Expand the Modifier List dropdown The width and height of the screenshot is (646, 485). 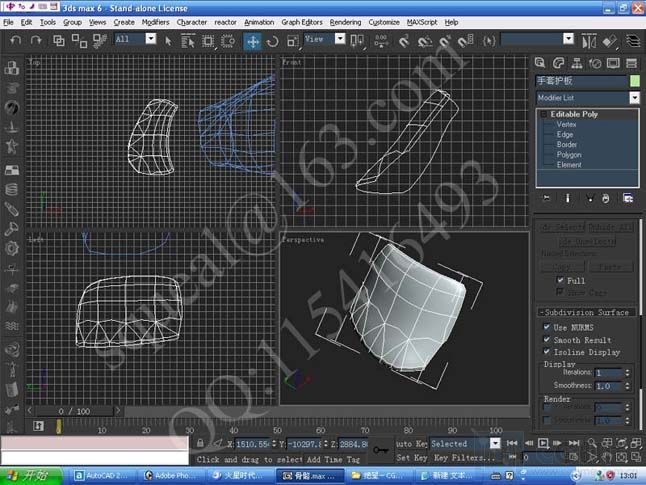coord(634,98)
